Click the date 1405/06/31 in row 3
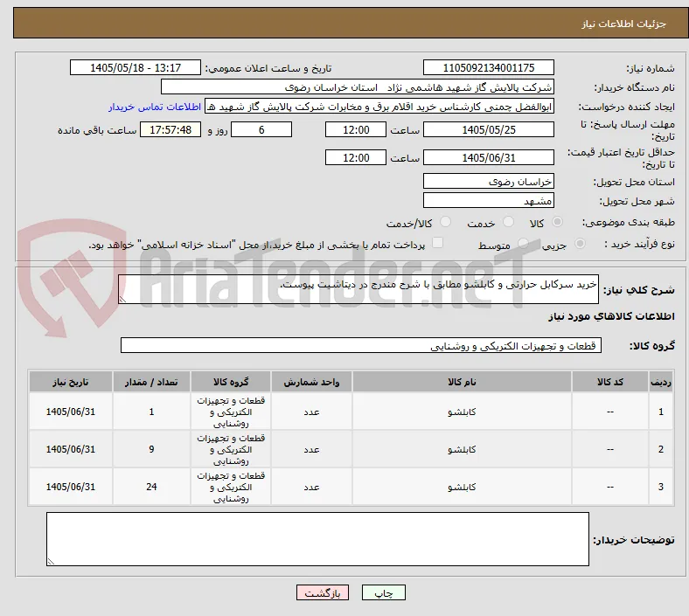 point(71,487)
